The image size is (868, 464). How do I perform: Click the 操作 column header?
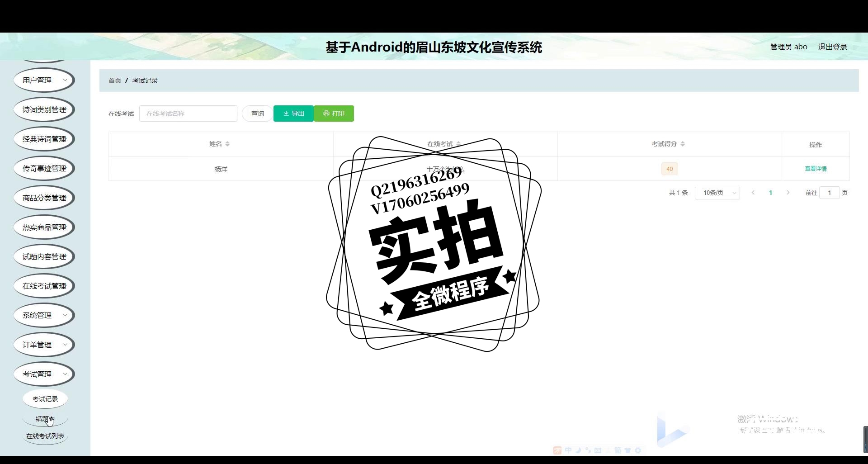[x=816, y=145]
